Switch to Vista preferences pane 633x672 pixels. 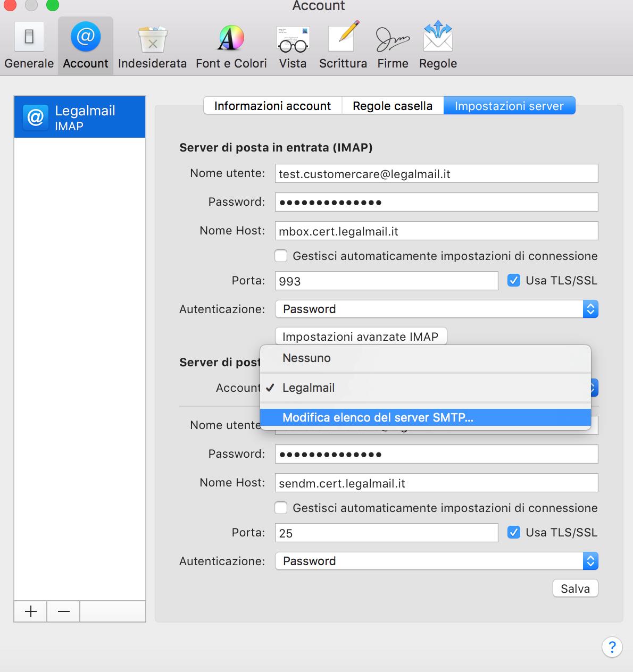pos(293,46)
